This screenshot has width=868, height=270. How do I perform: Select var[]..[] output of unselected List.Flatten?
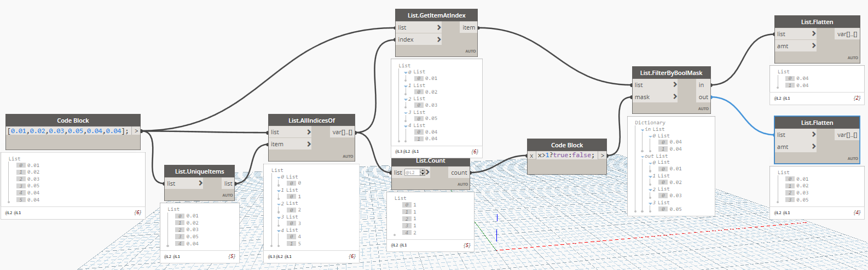847,34
